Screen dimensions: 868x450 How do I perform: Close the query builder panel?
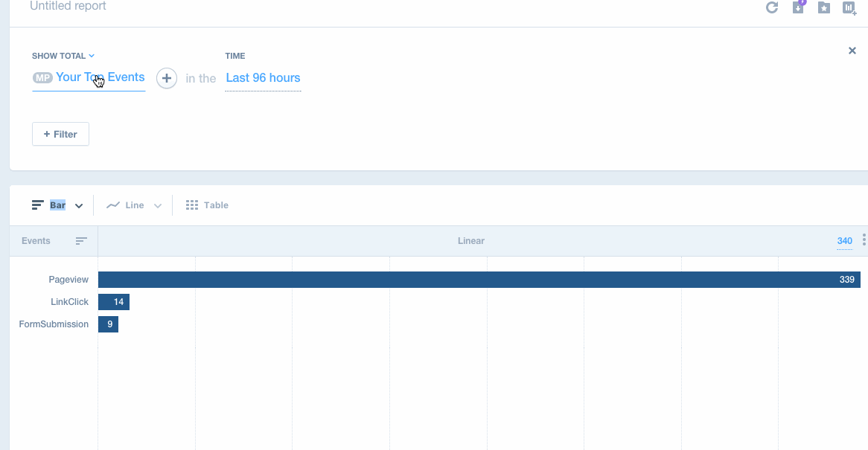tap(852, 51)
